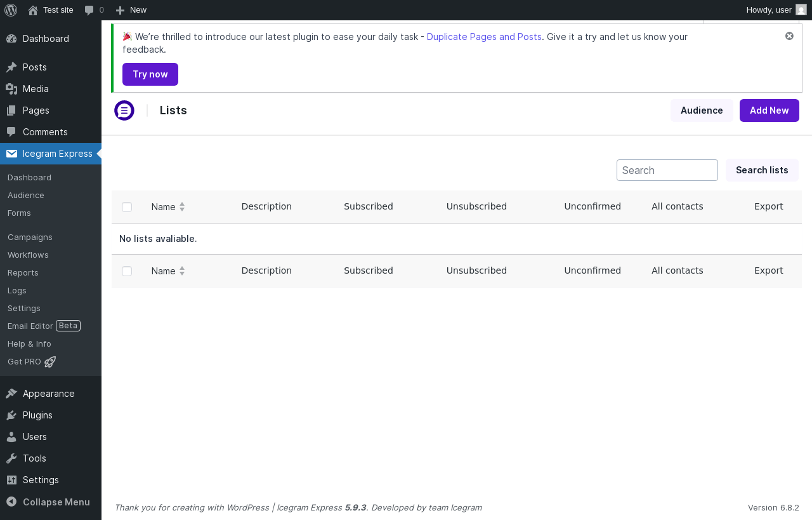Click the Add New list button
The height and width of the screenshot is (520, 812).
769,110
